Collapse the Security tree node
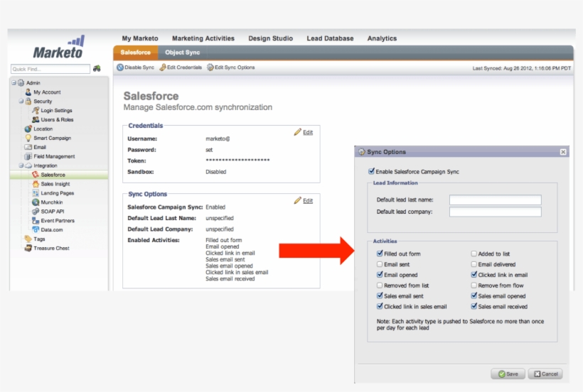Viewport: 583px width, 392px height. (21, 101)
